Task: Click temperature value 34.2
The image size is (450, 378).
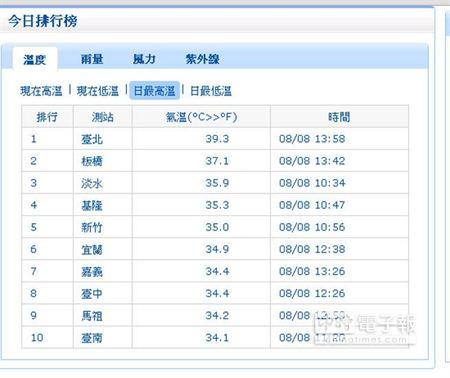Action: [217, 315]
